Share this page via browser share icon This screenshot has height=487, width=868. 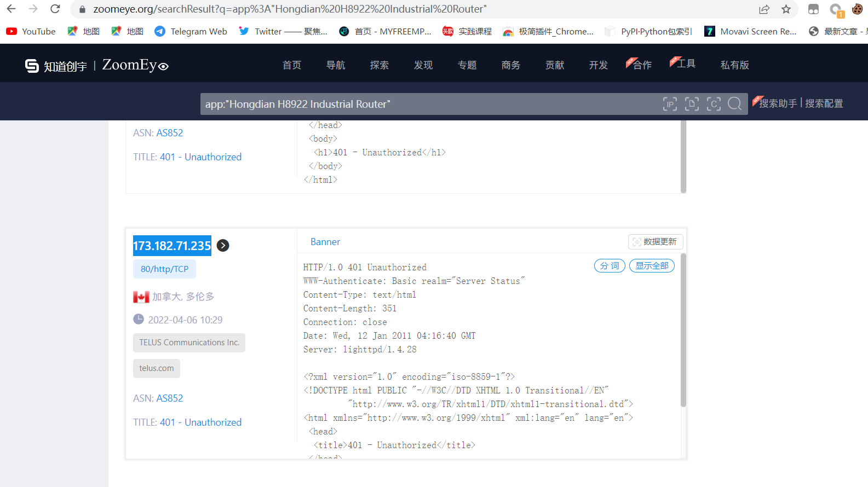point(764,9)
